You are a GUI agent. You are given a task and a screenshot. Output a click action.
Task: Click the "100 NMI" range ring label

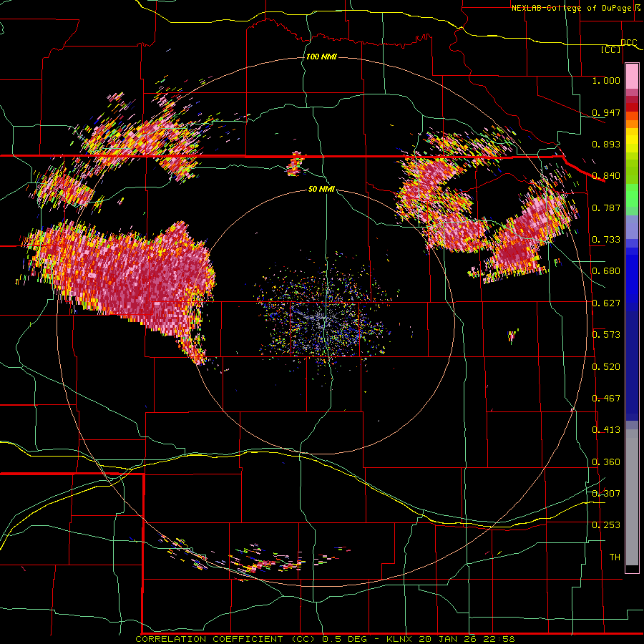(x=321, y=57)
